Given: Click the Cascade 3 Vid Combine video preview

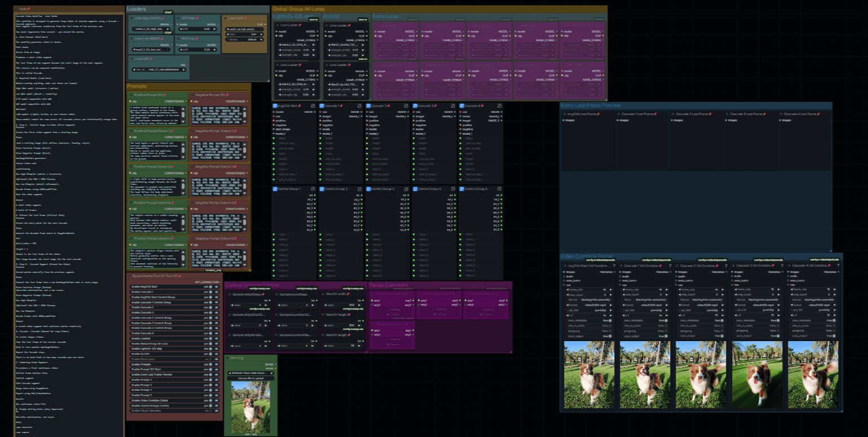Looking at the screenshot, I should (x=757, y=375).
